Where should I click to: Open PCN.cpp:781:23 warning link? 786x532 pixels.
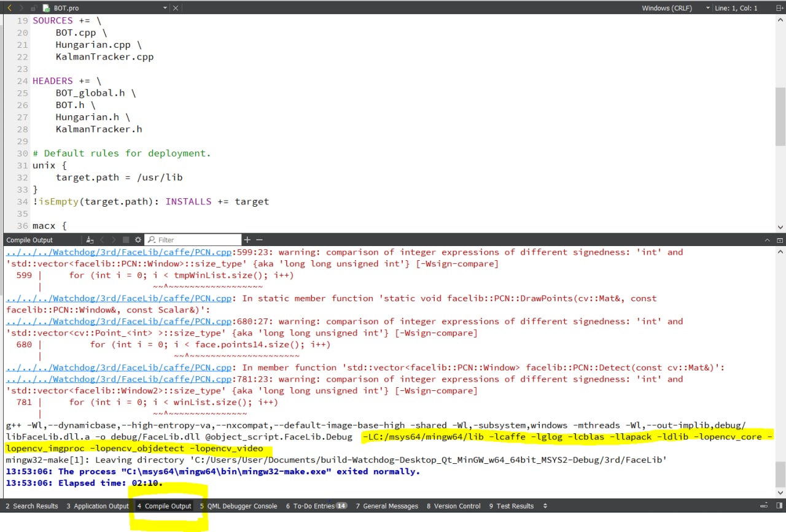(x=119, y=379)
